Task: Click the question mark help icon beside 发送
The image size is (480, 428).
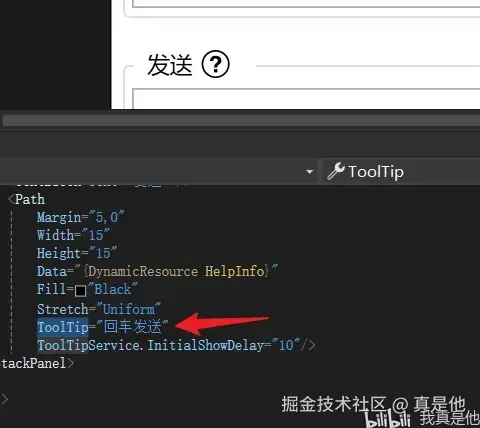Action: (x=216, y=64)
